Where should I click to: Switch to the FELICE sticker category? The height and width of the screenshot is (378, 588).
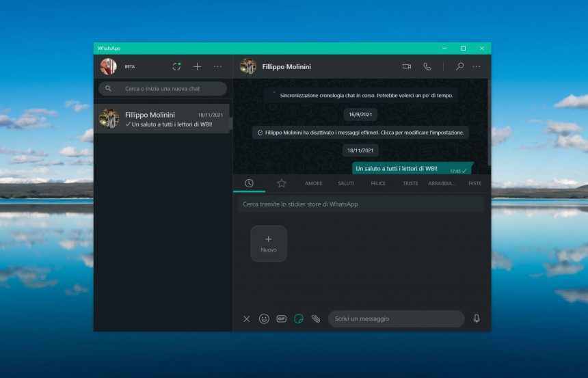[x=378, y=183]
